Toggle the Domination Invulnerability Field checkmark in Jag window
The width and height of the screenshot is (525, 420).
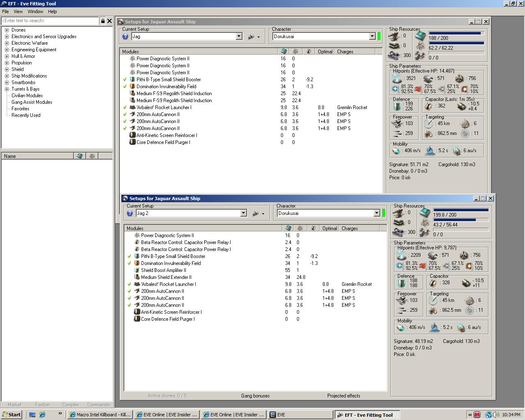(x=125, y=87)
